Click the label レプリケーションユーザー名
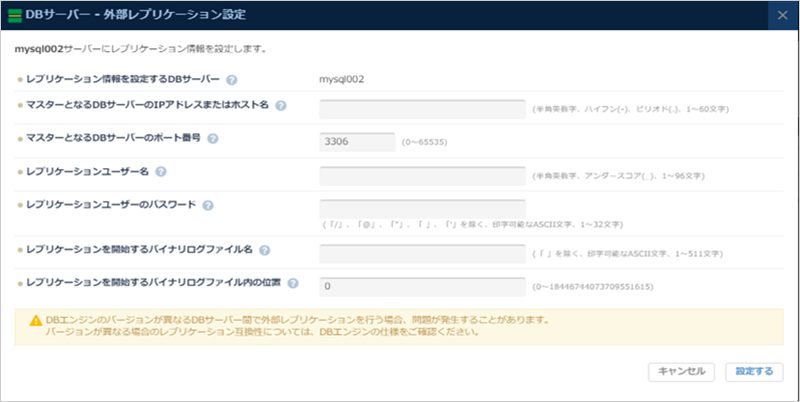This screenshot has width=800, height=402. (87, 171)
